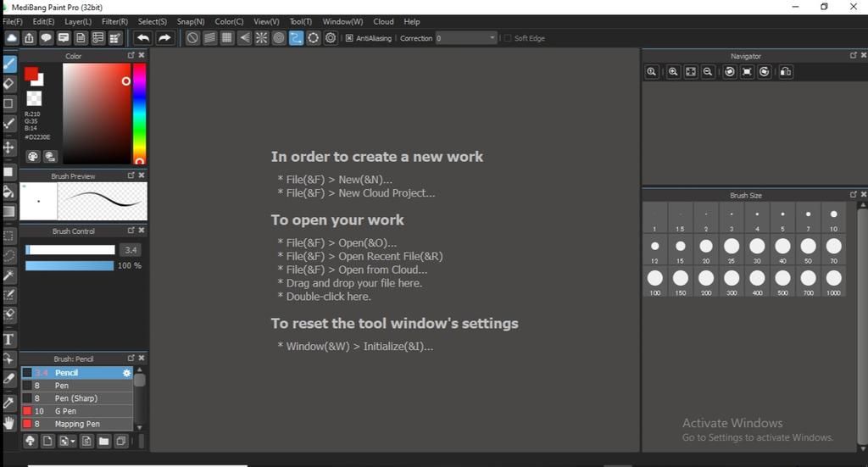Open Pencil brush settings gear
868x467 pixels.
tap(127, 373)
